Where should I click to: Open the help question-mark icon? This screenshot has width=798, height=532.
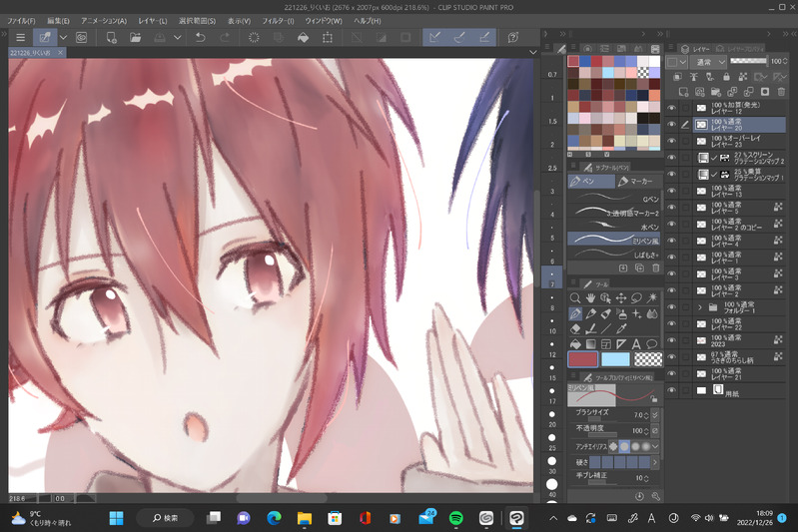[513, 38]
